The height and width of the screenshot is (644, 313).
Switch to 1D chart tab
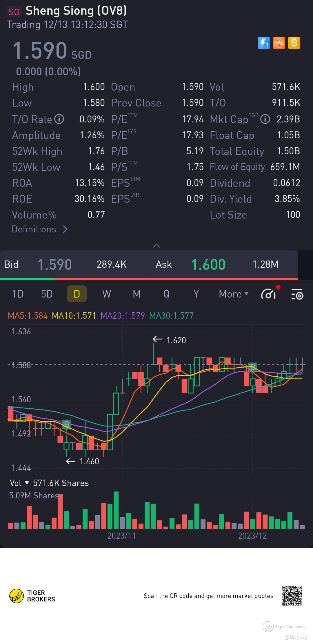(x=17, y=294)
